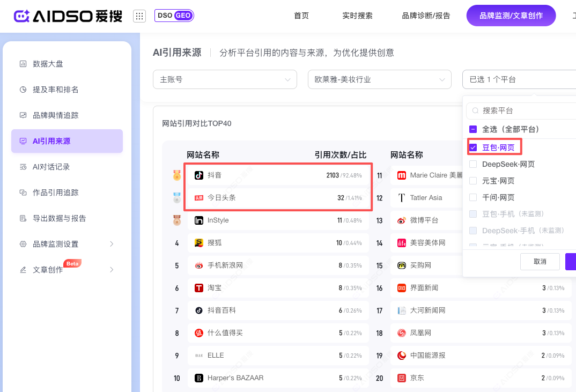The width and height of the screenshot is (576, 392).
Task: Click the 搜狐 site logo icon
Action: point(199,243)
